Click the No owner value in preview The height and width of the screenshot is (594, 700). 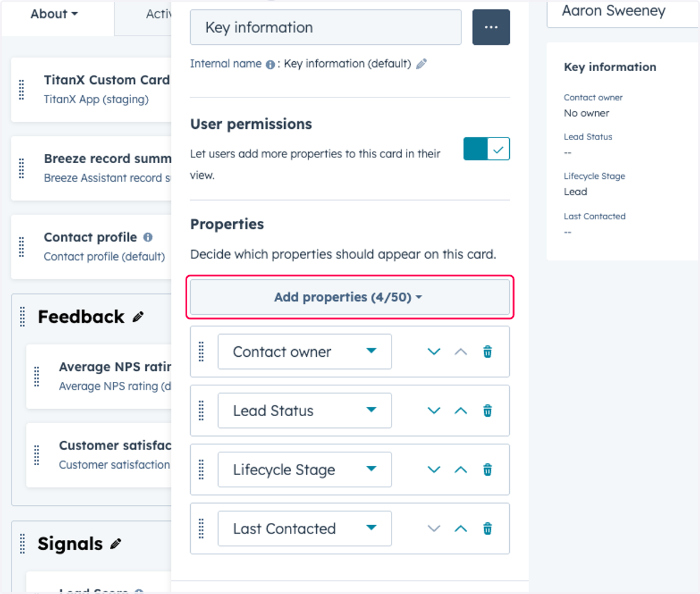[x=586, y=113]
